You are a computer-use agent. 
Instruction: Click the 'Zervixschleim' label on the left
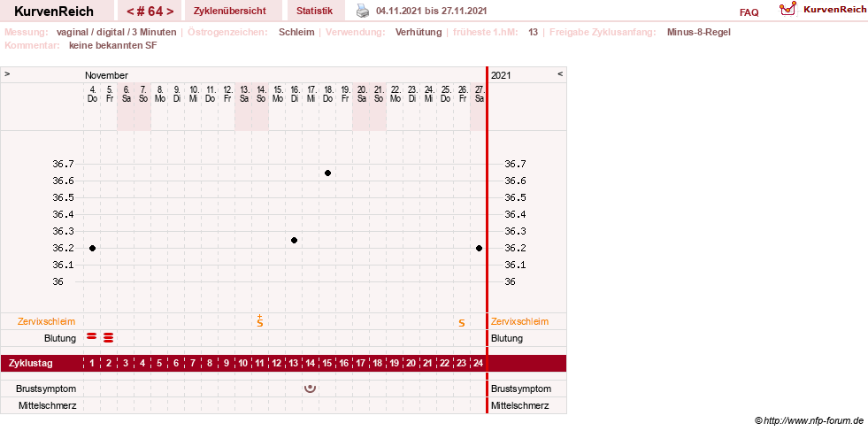click(47, 321)
